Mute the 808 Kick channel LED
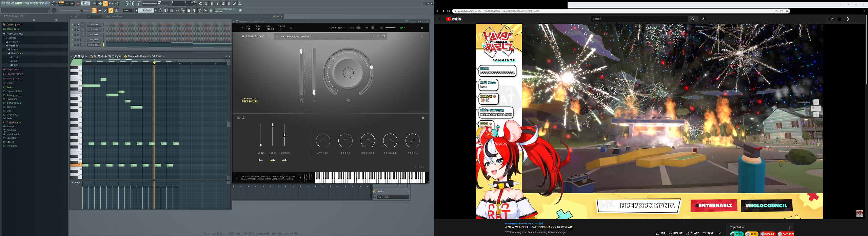868x236 pixels. coord(72,24)
